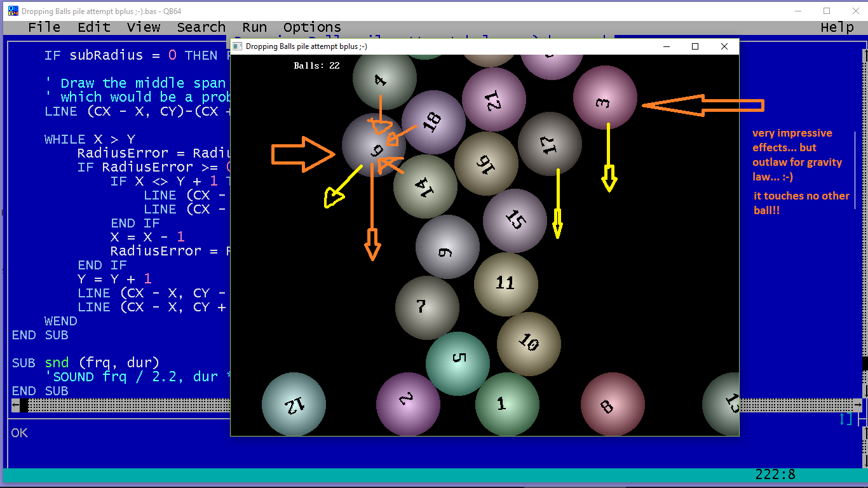
Task: Click the ball numbered 11
Action: (x=506, y=283)
